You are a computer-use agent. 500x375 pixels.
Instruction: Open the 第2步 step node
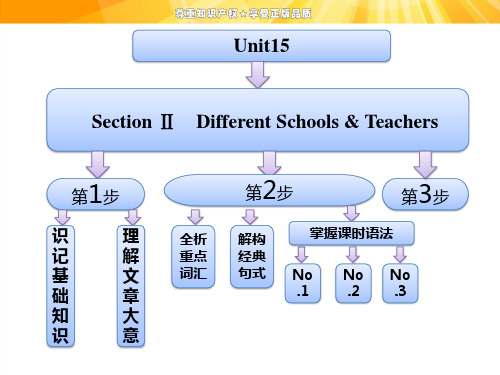tap(269, 191)
